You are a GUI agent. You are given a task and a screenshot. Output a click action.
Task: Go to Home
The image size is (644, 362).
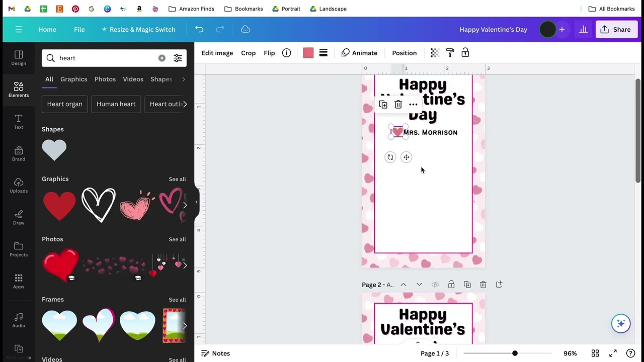click(x=47, y=29)
